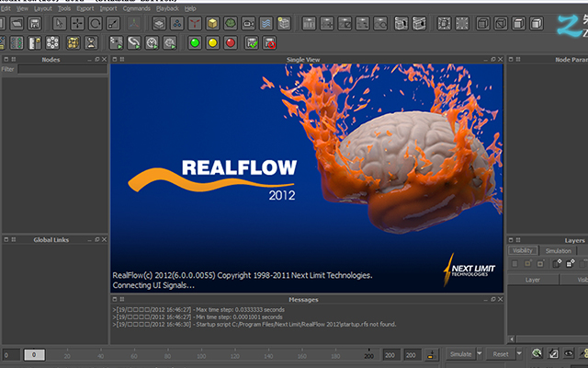Float the Global Links panel with its undock icon
Image resolution: width=588 pixels, height=368 pixels.
[97, 239]
